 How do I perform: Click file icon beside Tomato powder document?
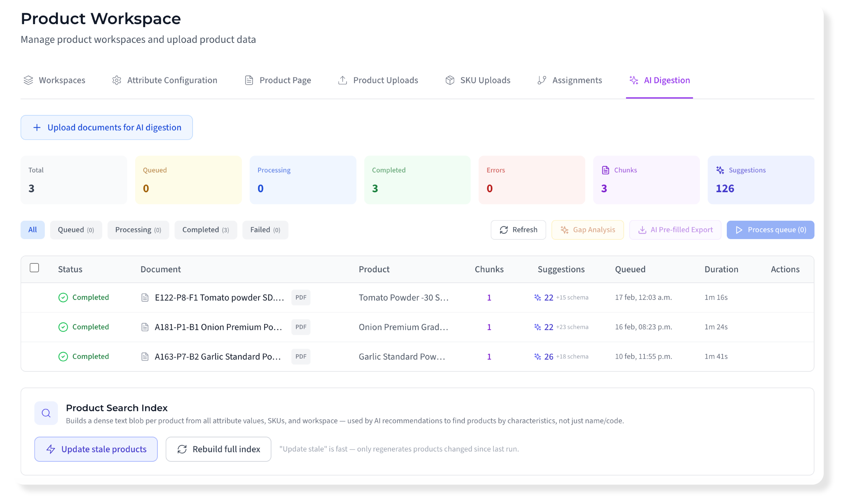(x=145, y=298)
